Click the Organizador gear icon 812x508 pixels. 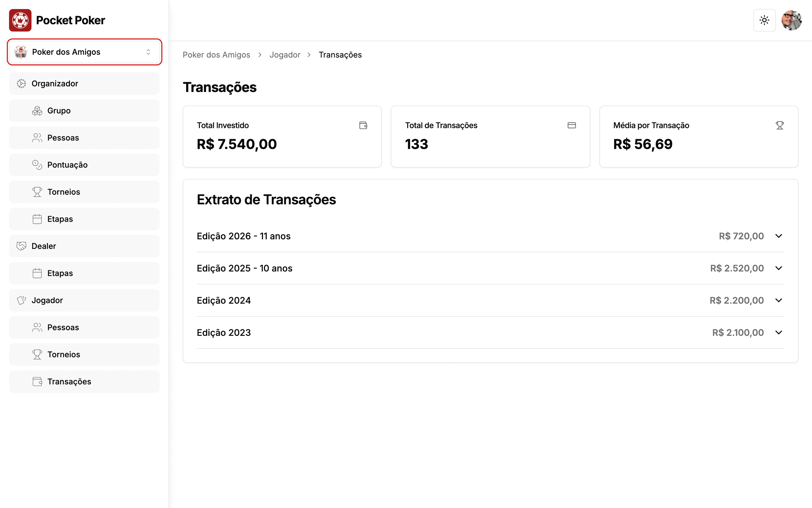coord(21,84)
